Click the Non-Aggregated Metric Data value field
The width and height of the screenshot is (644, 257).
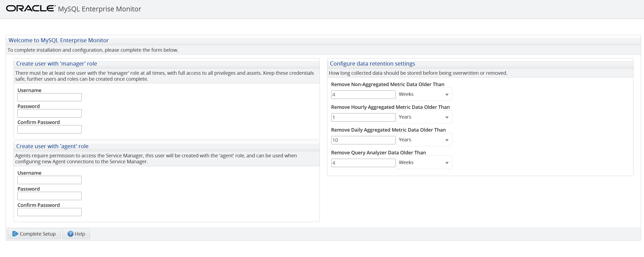363,95
